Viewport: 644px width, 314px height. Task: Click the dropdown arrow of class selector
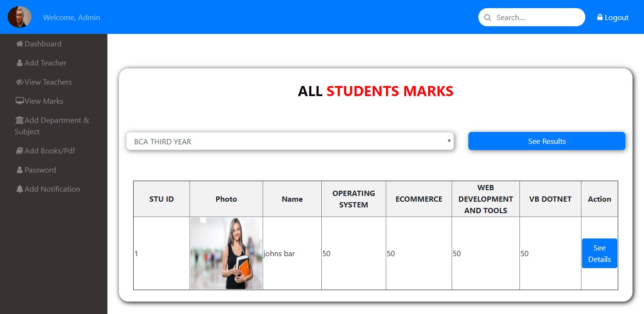pos(449,141)
